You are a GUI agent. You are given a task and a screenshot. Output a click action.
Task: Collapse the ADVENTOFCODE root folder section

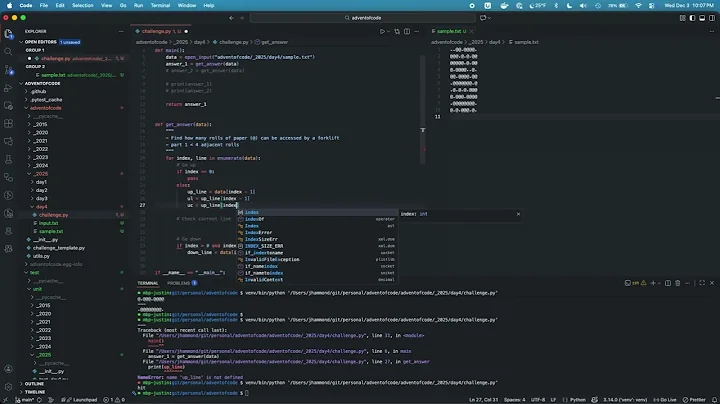click(x=21, y=84)
